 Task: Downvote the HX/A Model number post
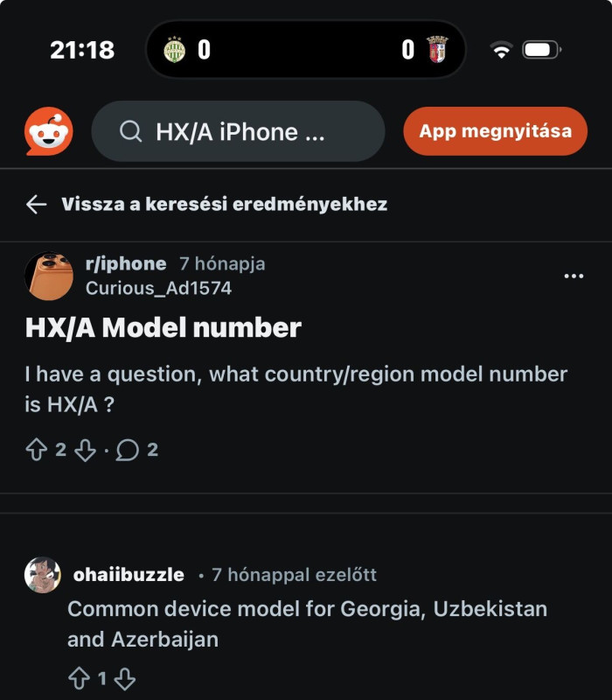pyautogui.click(x=84, y=451)
